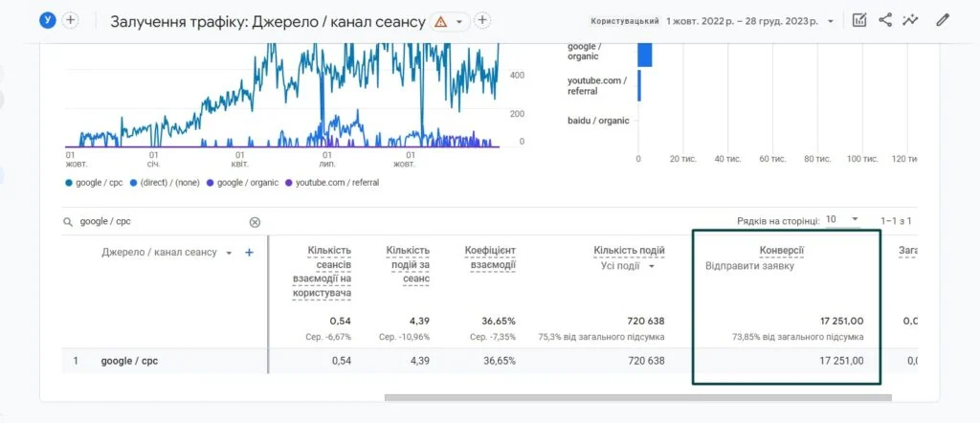Viewport: 980px width, 423px height.
Task: Sort by the Конверсії column header
Action: (781, 251)
